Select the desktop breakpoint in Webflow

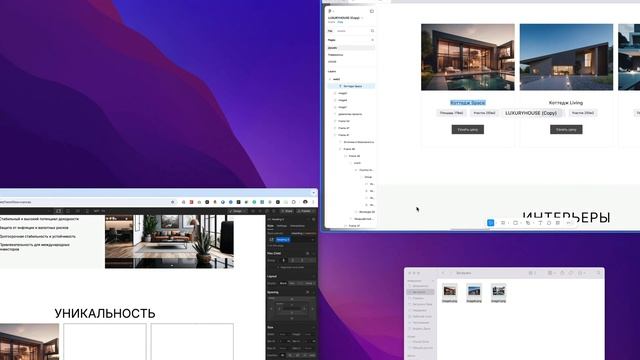(58, 211)
